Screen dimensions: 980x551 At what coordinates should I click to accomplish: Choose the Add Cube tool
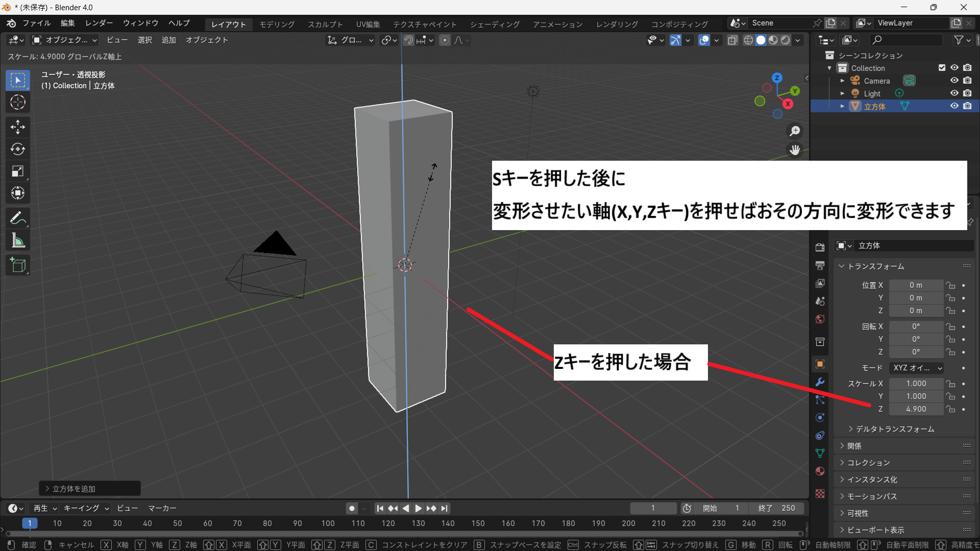pos(18,265)
